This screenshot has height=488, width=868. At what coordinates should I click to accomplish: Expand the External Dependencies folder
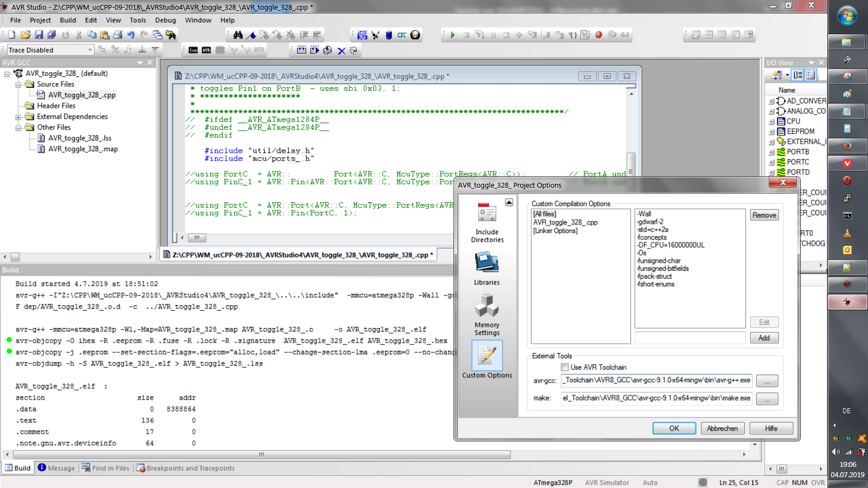point(18,117)
